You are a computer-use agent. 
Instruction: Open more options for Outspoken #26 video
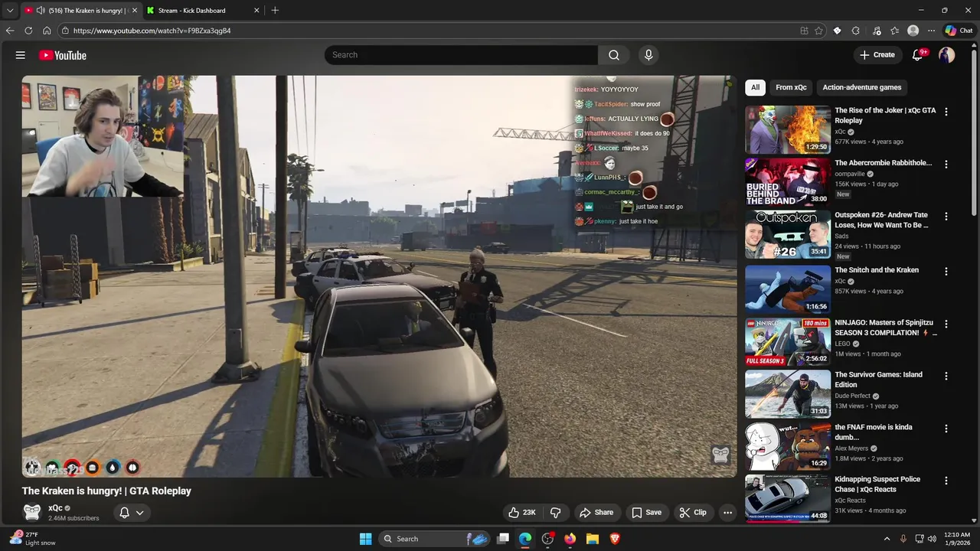tap(946, 217)
